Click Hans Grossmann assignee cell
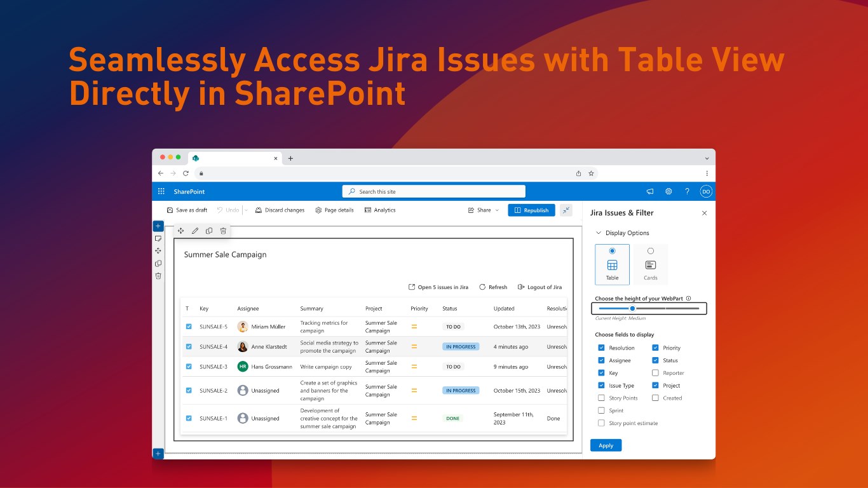This screenshot has width=868, height=488. [x=265, y=367]
